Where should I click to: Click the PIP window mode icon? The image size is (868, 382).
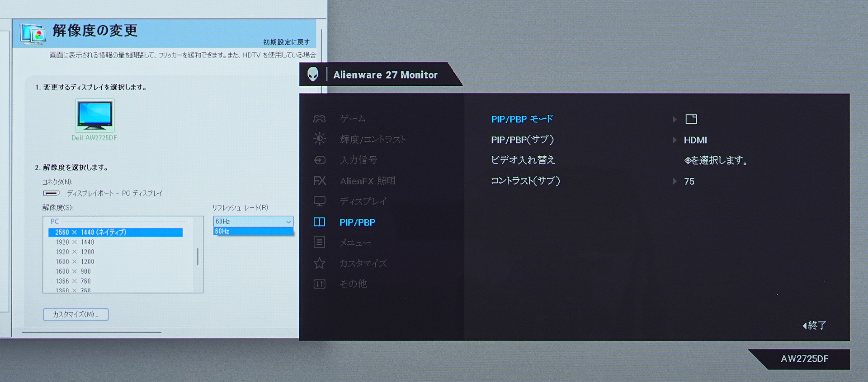(x=691, y=119)
